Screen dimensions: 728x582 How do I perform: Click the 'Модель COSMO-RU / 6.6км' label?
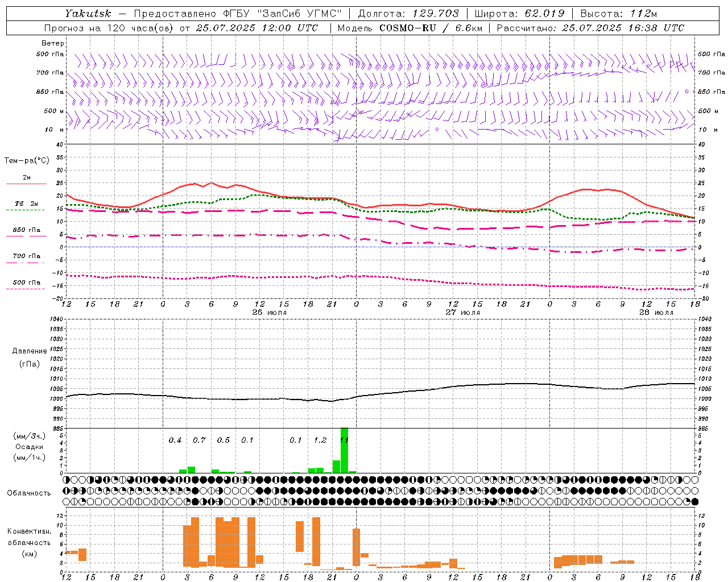409,28
